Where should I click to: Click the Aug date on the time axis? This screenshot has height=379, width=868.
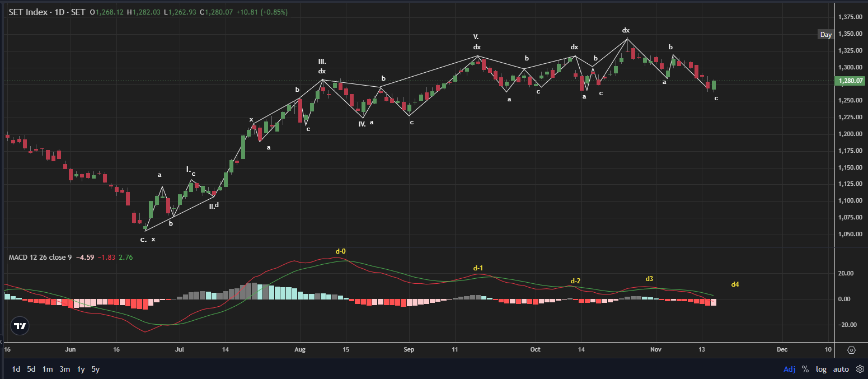click(300, 349)
